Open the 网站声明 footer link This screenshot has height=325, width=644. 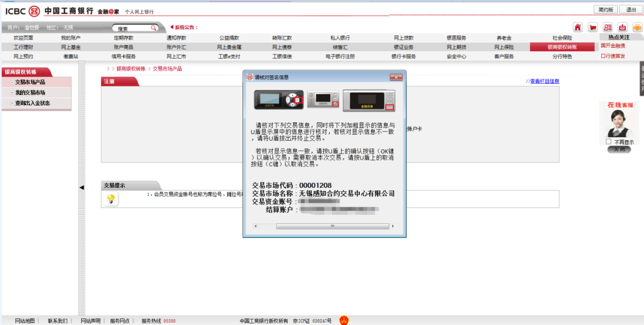91,321
